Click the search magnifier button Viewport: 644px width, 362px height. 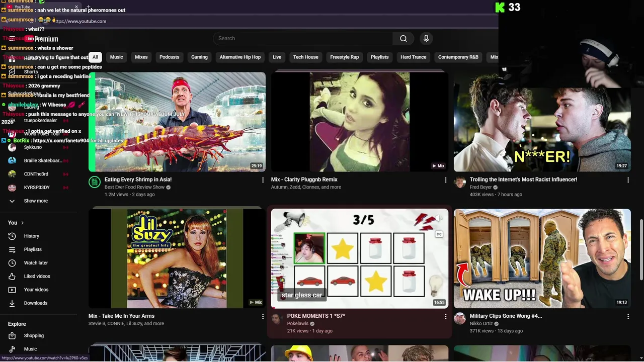click(x=403, y=38)
